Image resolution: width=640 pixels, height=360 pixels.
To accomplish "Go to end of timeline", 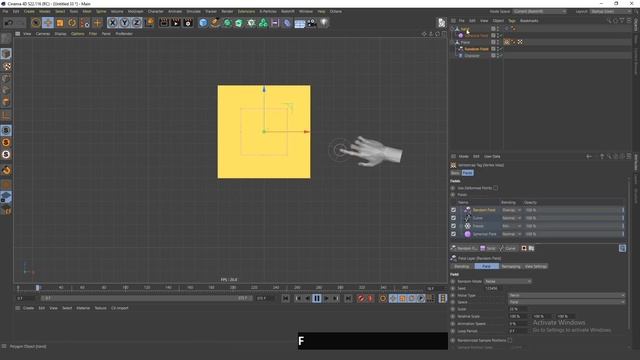I will click(x=348, y=299).
